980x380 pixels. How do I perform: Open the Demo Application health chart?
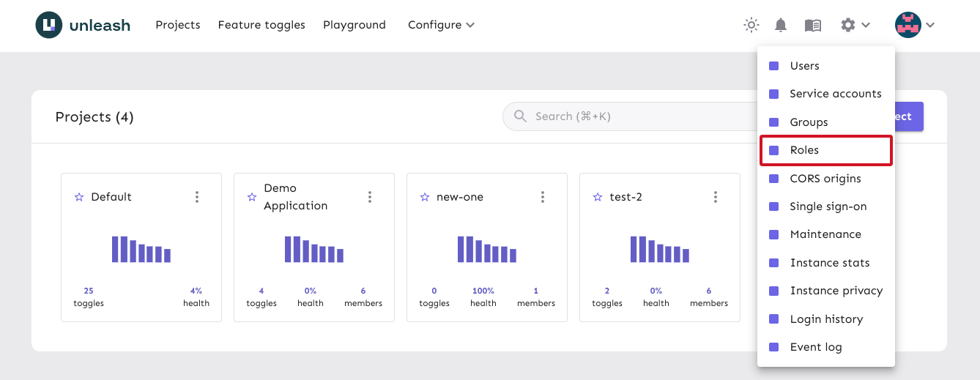314,250
